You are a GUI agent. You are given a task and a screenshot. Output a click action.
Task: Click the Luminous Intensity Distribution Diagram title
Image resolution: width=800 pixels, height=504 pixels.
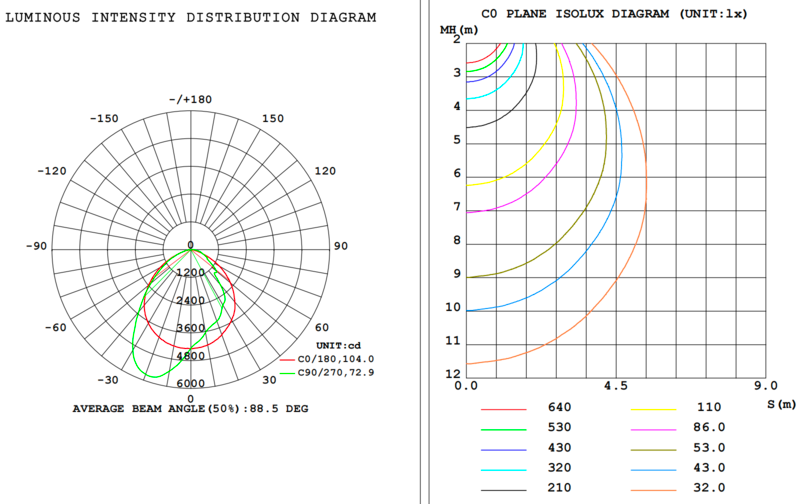coord(191,18)
